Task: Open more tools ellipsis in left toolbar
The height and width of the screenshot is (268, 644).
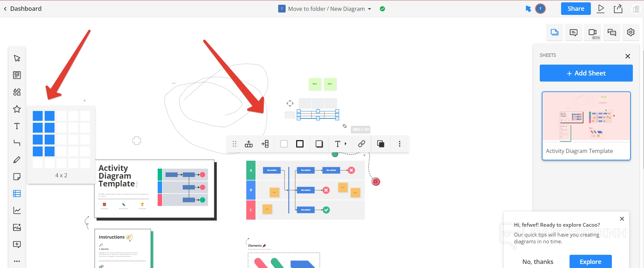Action: tap(17, 261)
